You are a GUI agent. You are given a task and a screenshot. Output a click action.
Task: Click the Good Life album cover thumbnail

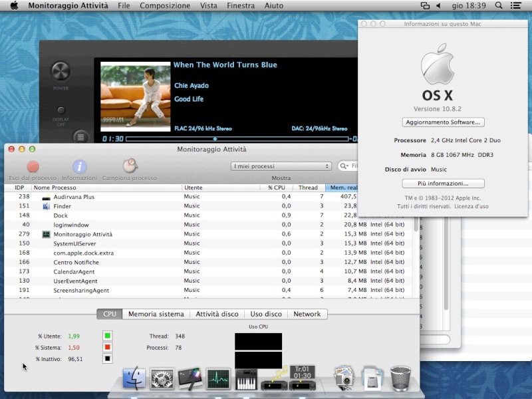(x=136, y=96)
